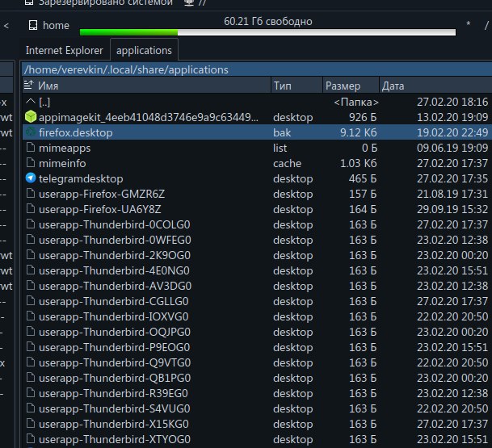Click the sort-order icon beside Имя
The width and height of the screenshot is (492, 448).
28,85
